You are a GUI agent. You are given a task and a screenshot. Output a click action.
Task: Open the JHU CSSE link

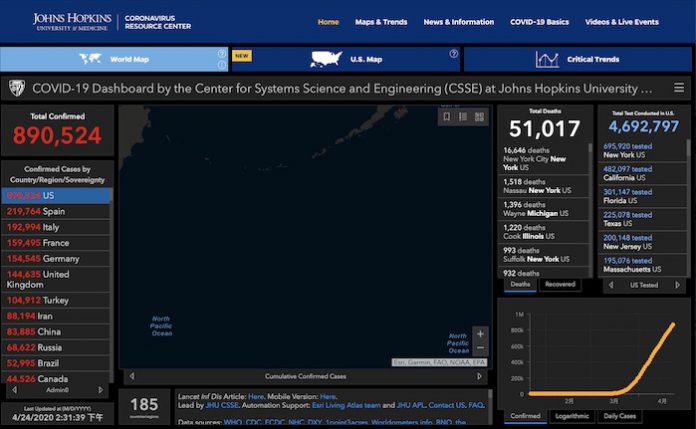[x=222, y=405]
